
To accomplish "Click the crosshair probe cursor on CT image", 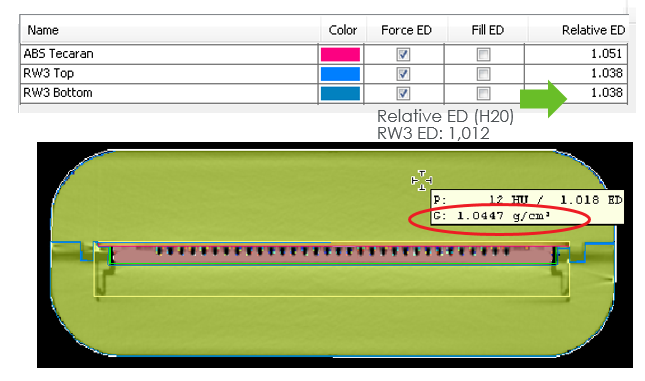I will [x=422, y=180].
